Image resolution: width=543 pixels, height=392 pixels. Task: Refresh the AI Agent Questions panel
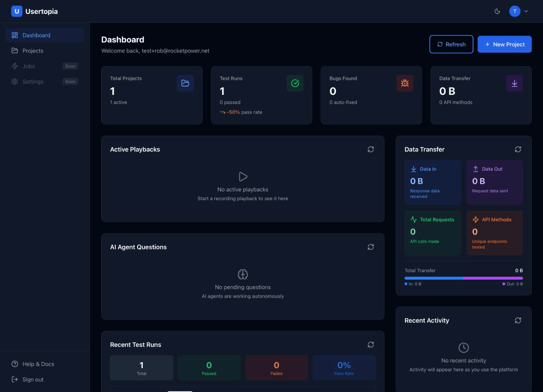click(371, 247)
